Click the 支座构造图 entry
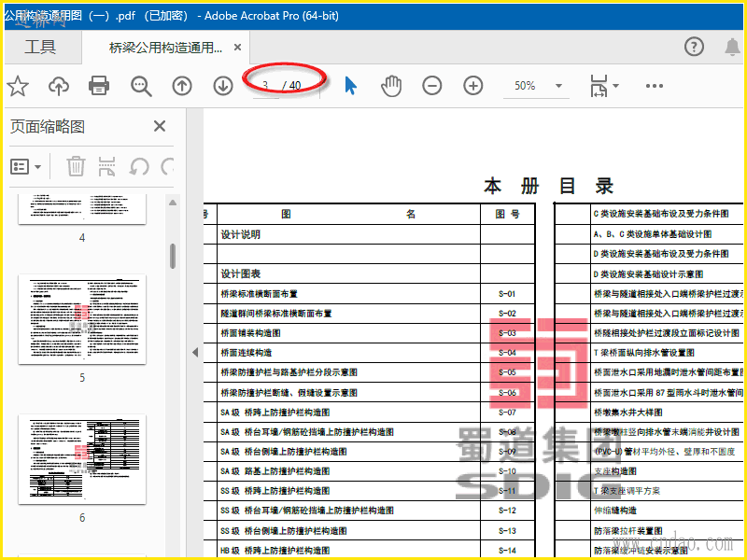 click(615, 471)
